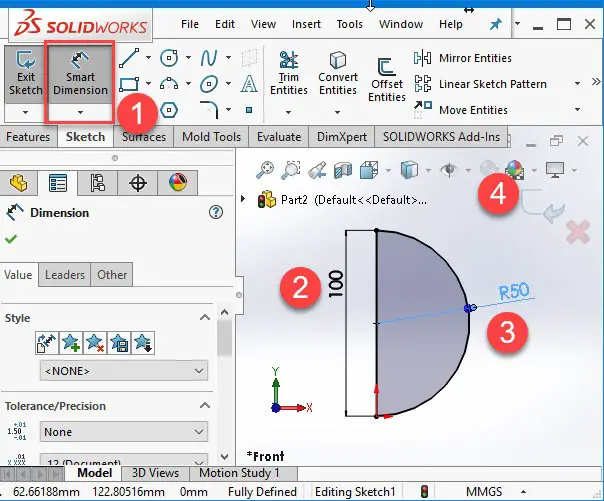Select the Centerpoint Arc tool
Viewport: 604px width, 501px height.
coord(169,84)
